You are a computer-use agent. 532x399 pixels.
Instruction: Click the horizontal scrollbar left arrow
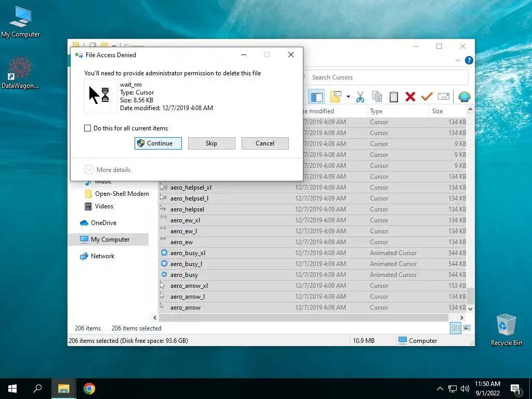click(x=155, y=317)
